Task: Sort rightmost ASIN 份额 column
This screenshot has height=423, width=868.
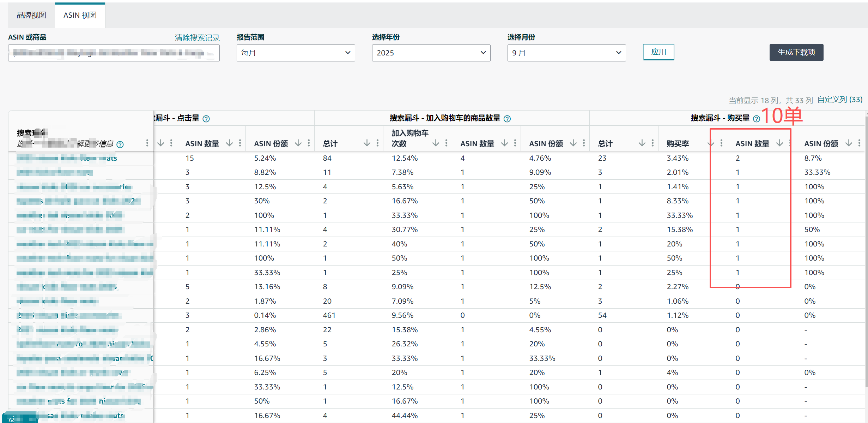Action: [x=849, y=143]
